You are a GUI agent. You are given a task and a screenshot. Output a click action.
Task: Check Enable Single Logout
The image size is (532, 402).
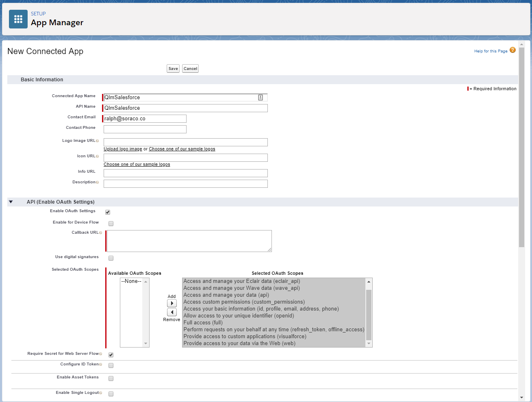point(111,394)
